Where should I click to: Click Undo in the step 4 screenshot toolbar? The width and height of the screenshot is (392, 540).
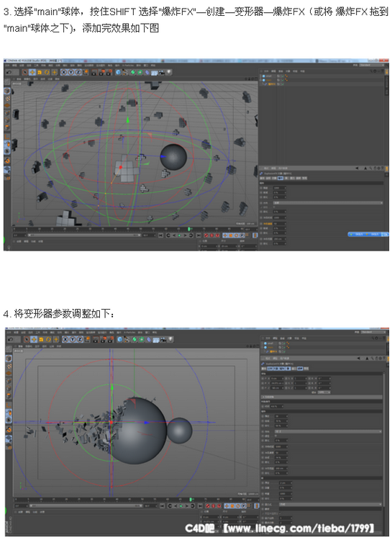[x=10, y=339]
